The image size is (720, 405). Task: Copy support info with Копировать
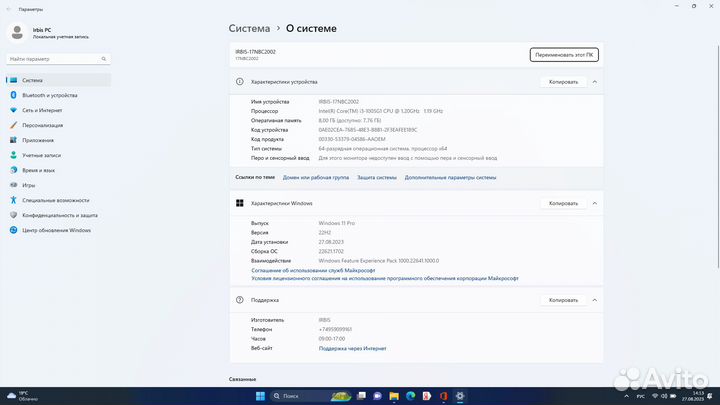(563, 300)
